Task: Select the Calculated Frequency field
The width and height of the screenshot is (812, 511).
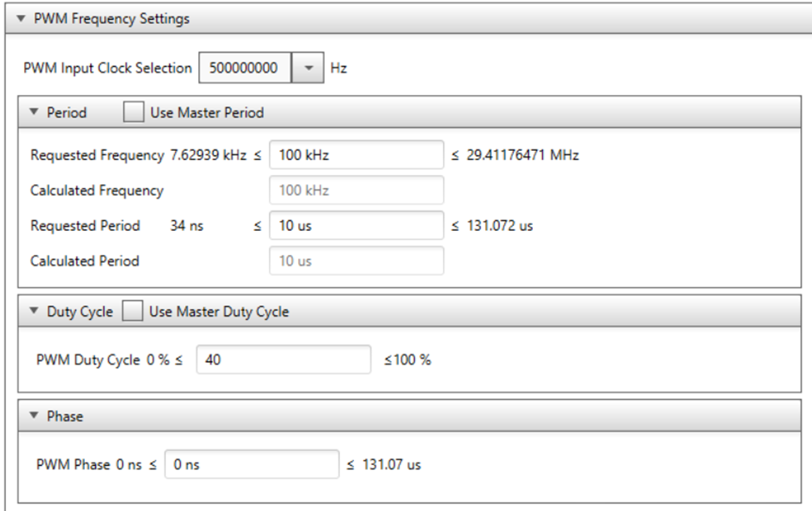Action: point(356,191)
